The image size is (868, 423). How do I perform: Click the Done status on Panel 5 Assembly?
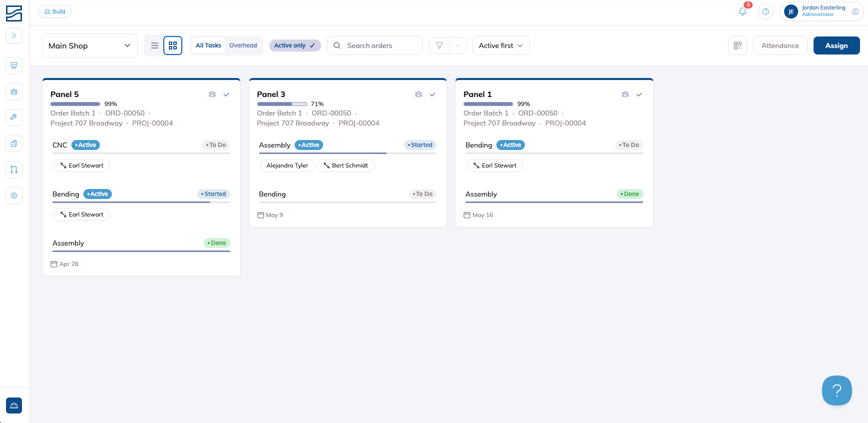point(217,243)
